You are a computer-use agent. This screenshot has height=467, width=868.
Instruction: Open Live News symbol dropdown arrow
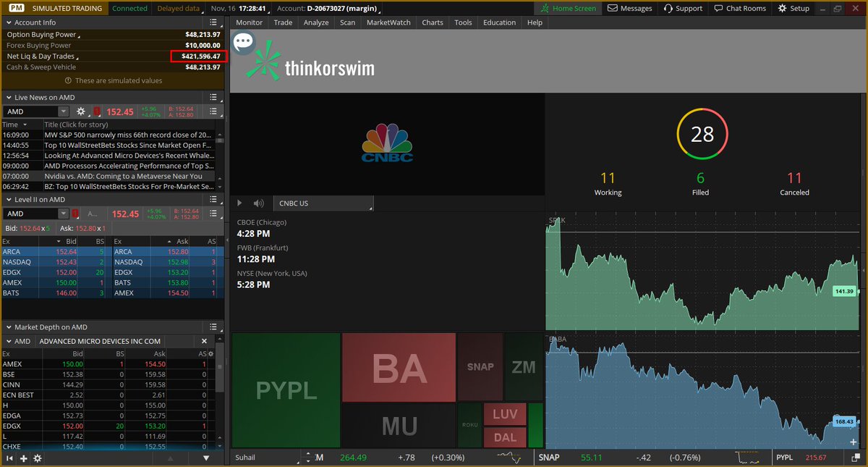(64, 112)
